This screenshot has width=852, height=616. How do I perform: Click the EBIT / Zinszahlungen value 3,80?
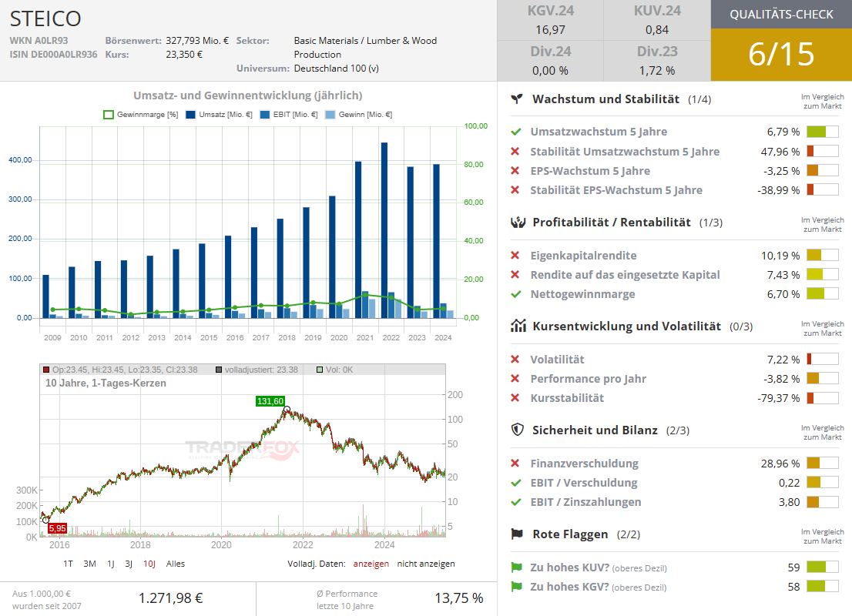pos(789,502)
